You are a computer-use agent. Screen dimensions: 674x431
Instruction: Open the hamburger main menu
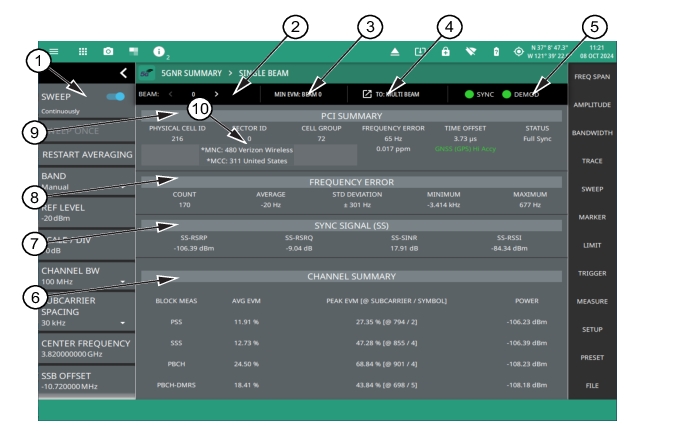coord(53,50)
